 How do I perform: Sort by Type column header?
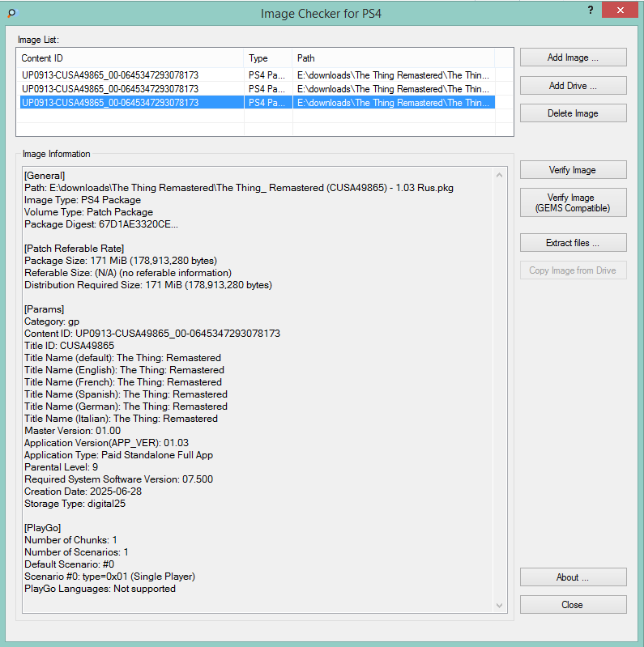pos(268,58)
